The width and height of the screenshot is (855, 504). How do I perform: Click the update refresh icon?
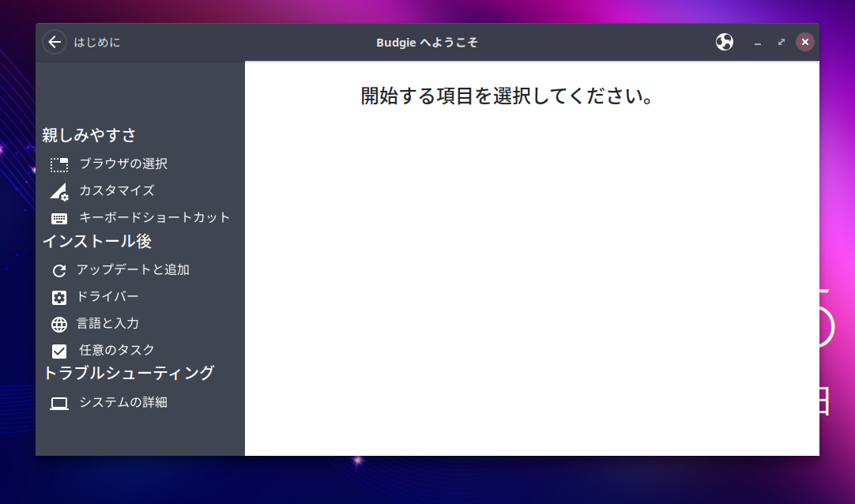[x=59, y=271]
